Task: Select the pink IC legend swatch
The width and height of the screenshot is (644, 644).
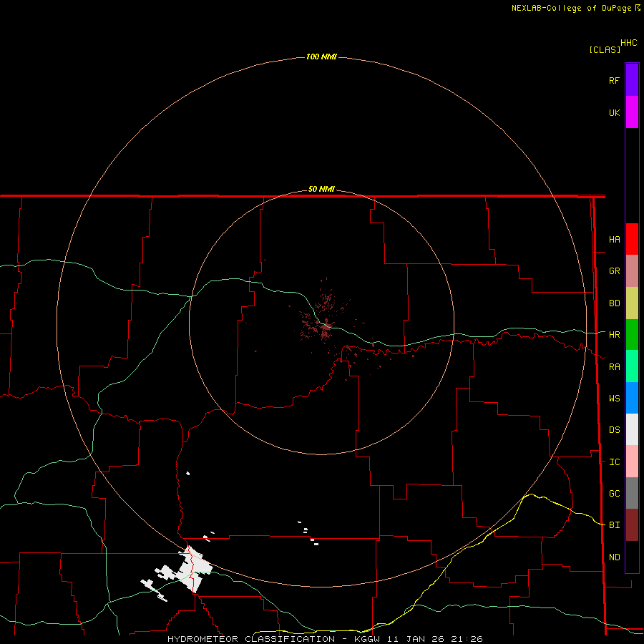Action: tap(632, 462)
